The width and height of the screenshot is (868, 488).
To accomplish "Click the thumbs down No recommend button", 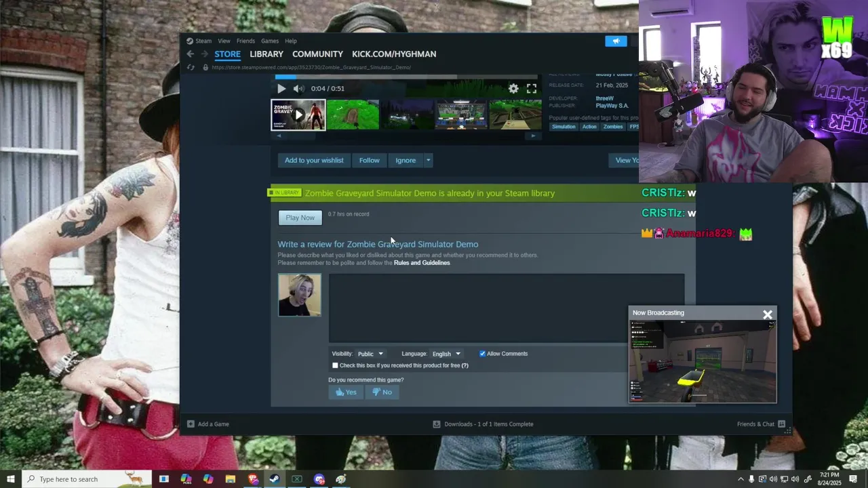I will click(x=382, y=392).
